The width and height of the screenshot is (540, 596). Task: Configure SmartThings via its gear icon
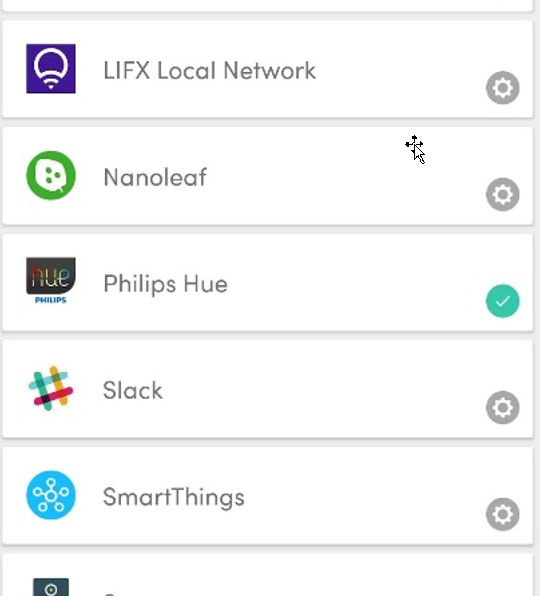[x=502, y=514]
